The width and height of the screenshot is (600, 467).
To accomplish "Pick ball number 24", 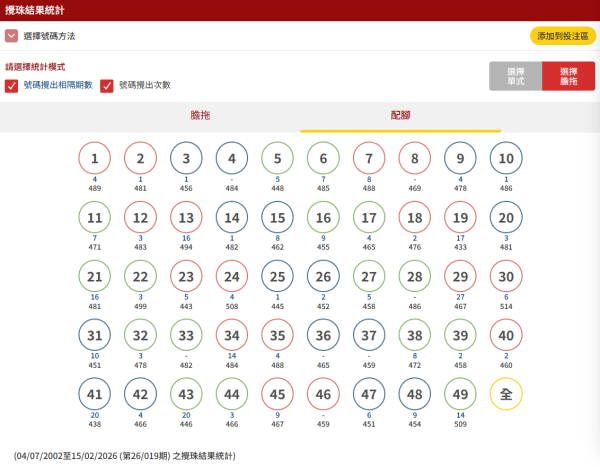I will click(x=232, y=276).
